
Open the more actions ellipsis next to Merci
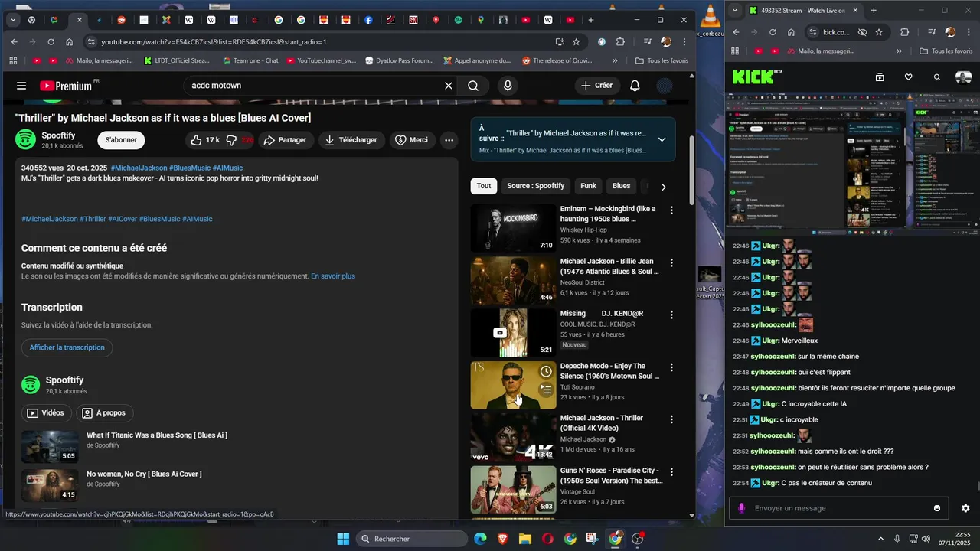(449, 140)
